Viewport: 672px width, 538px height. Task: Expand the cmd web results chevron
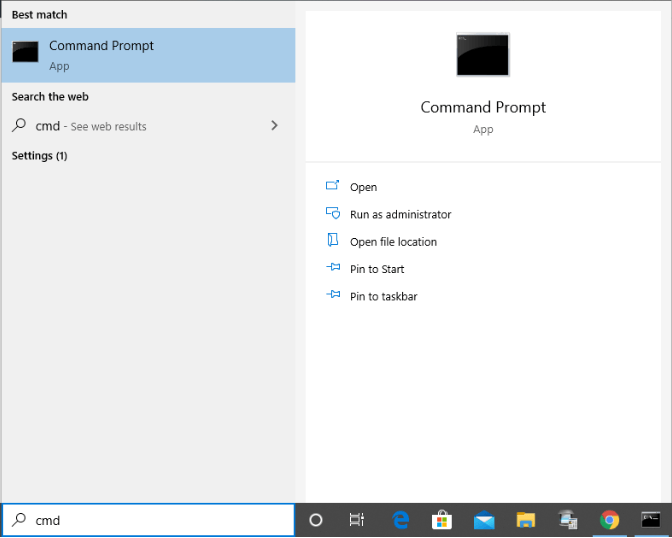pyautogui.click(x=274, y=125)
